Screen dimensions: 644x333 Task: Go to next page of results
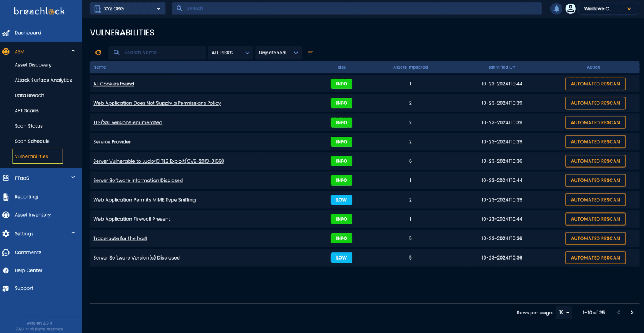[x=632, y=313]
